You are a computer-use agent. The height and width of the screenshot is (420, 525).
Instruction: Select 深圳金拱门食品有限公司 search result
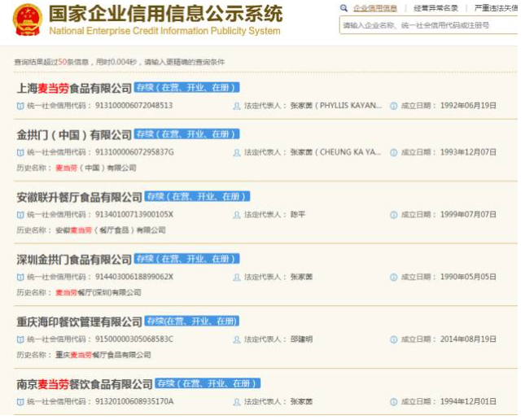pos(74,260)
